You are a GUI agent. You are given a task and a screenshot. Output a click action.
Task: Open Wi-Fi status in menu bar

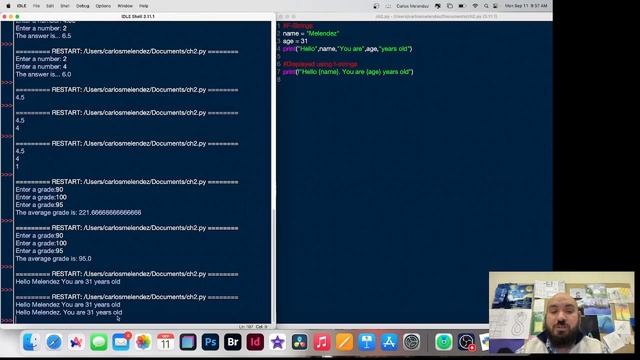tap(475, 6)
